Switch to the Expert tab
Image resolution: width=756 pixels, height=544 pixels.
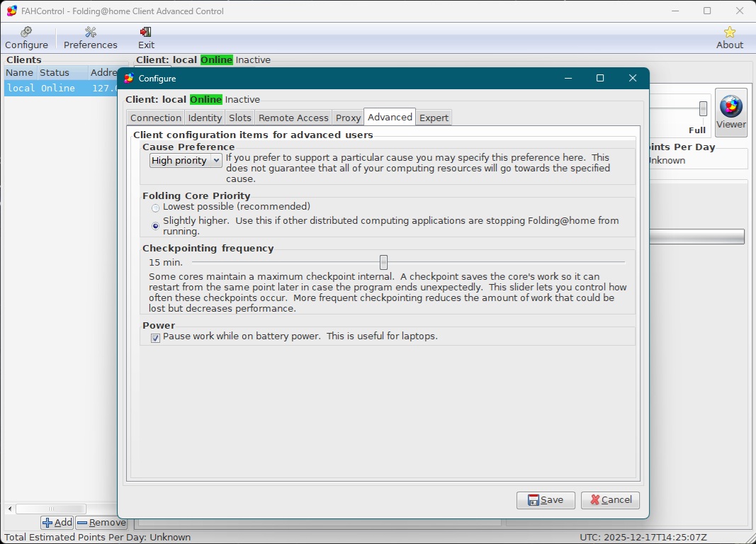click(434, 118)
